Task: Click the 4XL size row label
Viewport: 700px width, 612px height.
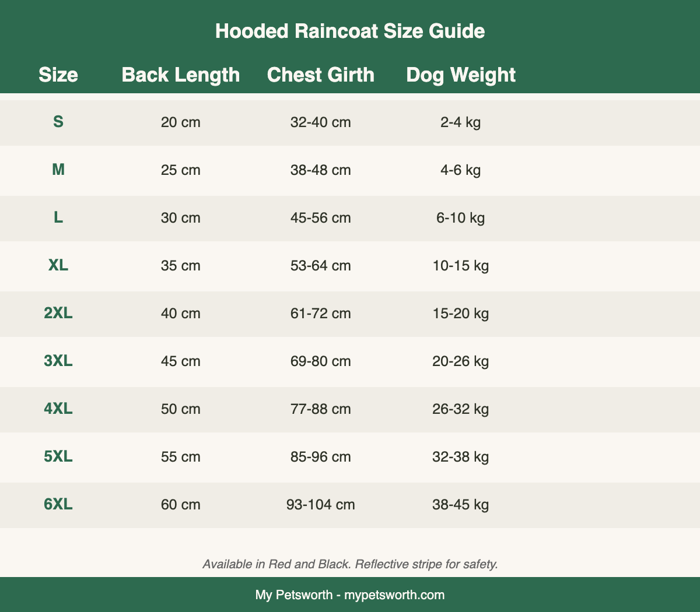Action: pos(58,409)
